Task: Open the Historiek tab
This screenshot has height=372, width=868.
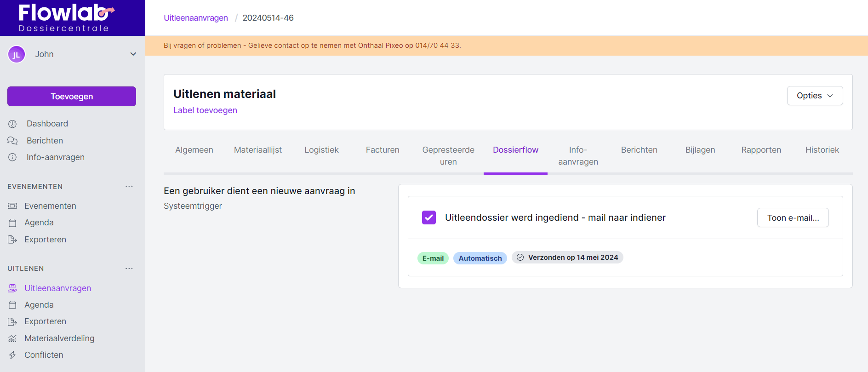Action: (822, 150)
